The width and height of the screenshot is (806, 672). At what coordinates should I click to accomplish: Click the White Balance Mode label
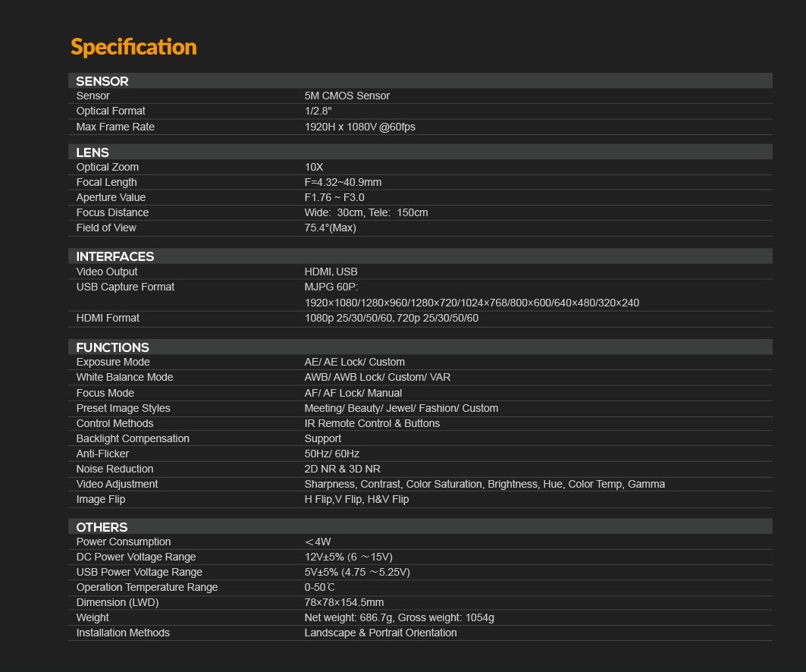point(124,378)
